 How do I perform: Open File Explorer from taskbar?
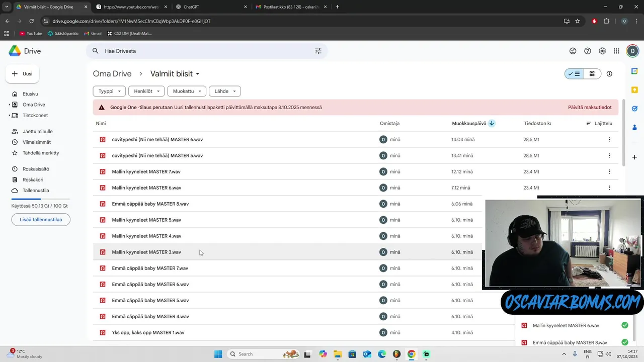coord(338,354)
